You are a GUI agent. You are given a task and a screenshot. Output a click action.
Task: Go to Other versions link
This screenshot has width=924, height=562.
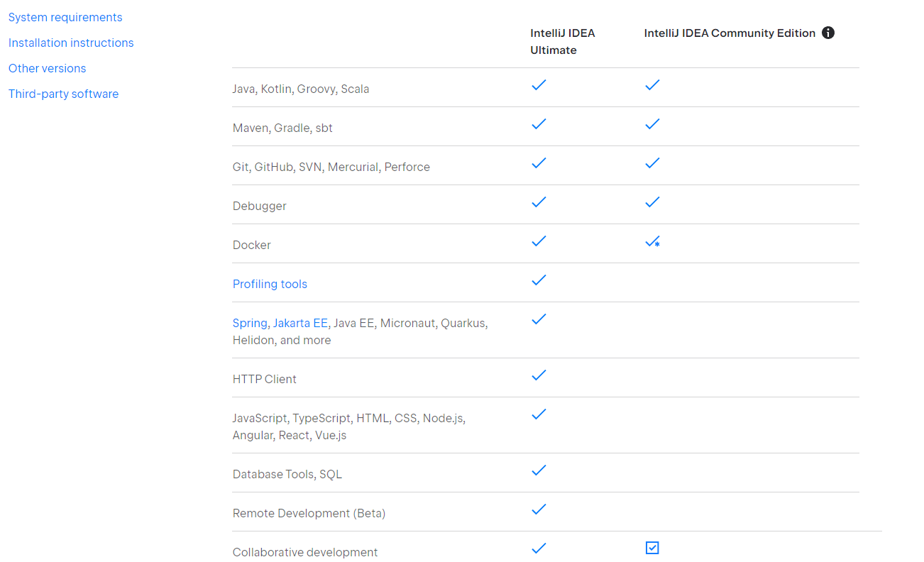48,68
